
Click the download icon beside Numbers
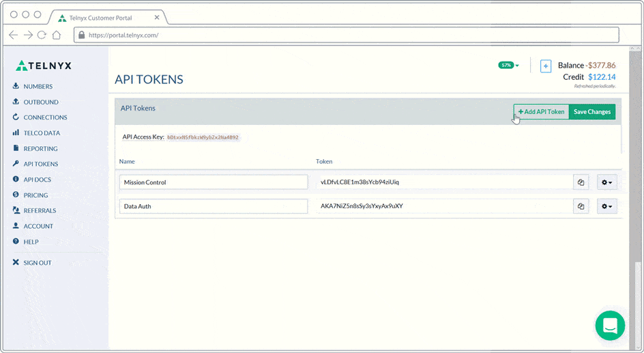[16, 86]
